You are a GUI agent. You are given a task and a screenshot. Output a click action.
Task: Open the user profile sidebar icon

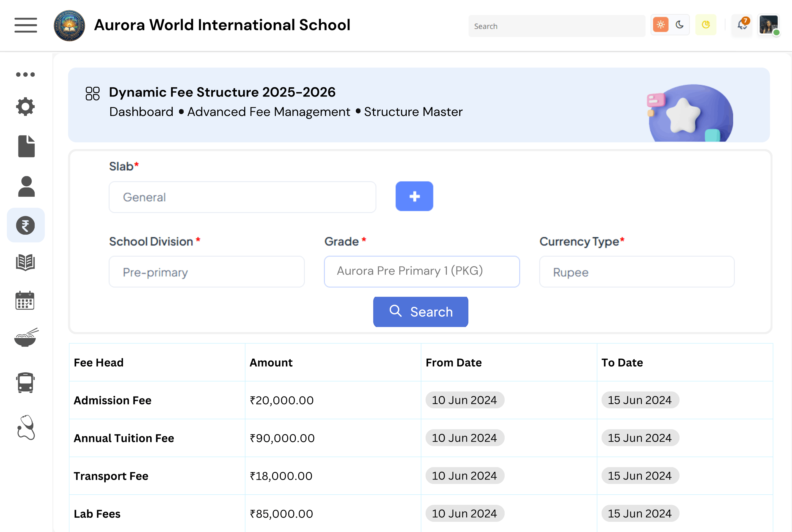tap(26, 186)
